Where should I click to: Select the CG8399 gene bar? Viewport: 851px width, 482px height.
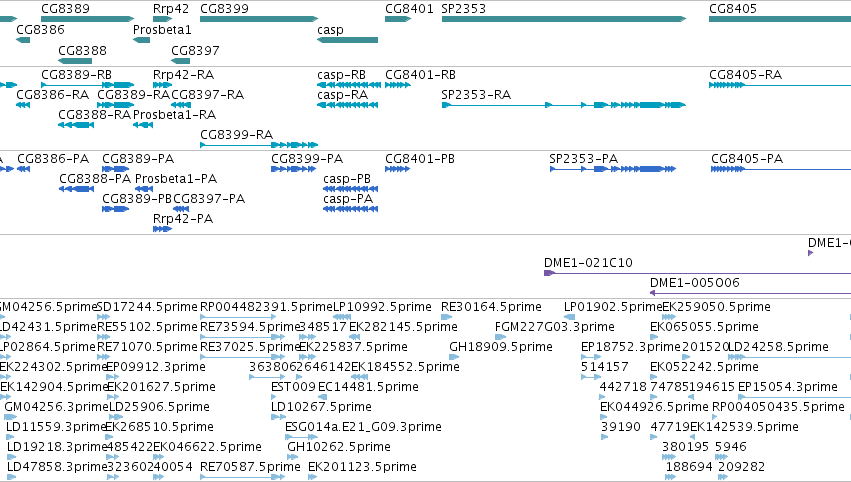pos(259,19)
